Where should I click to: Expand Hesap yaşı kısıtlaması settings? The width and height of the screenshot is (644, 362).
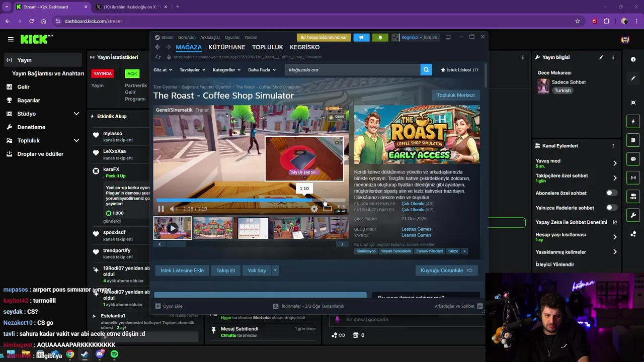615,237
